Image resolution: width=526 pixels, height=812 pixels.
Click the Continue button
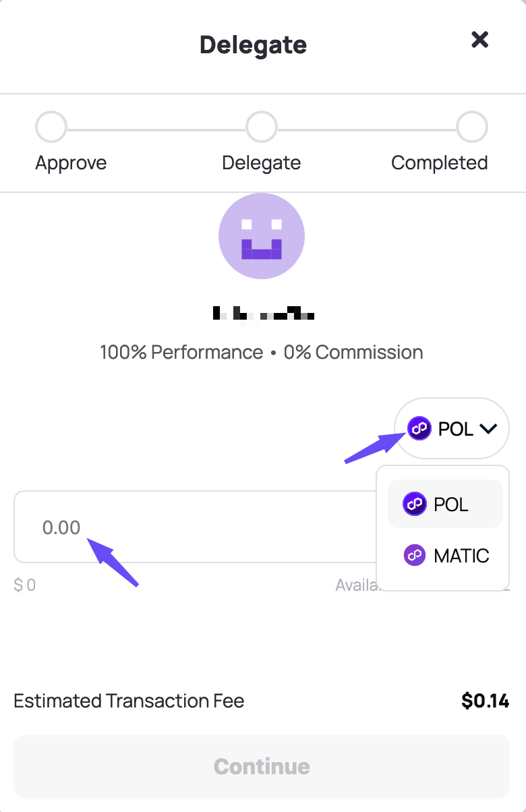point(262,766)
